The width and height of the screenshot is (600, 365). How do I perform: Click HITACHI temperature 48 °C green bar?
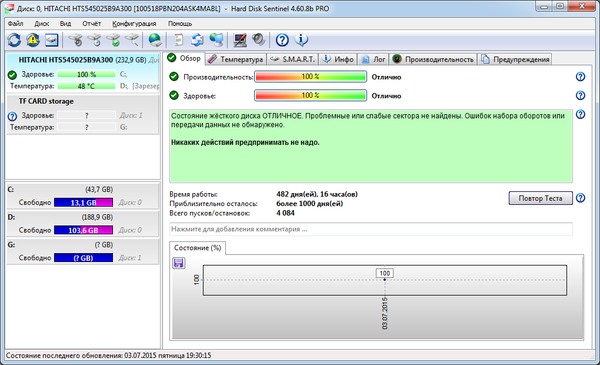[86, 86]
